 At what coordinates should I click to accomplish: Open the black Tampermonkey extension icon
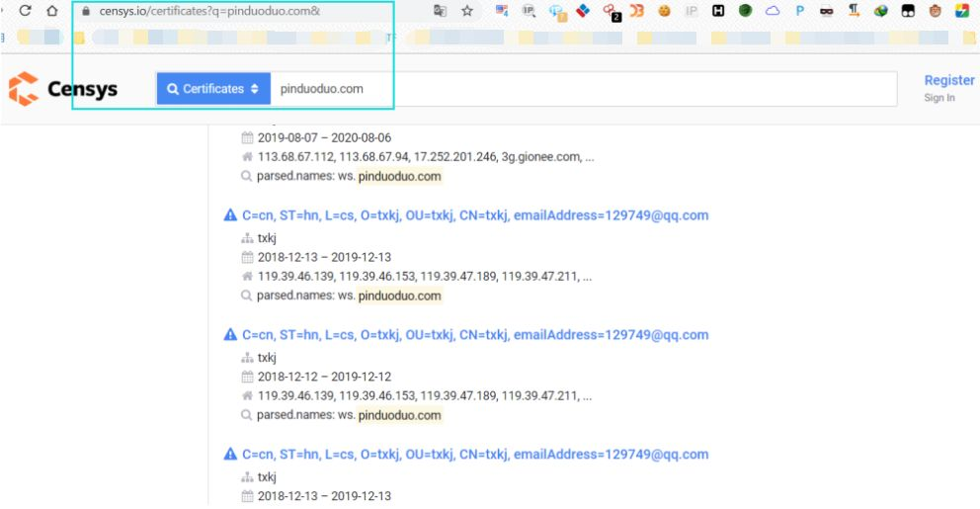[x=908, y=11]
